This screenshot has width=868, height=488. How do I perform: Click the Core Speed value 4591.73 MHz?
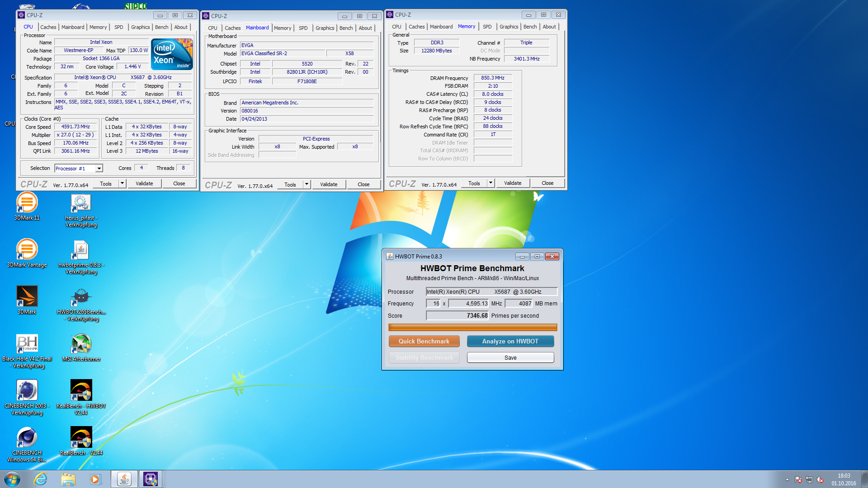point(76,127)
